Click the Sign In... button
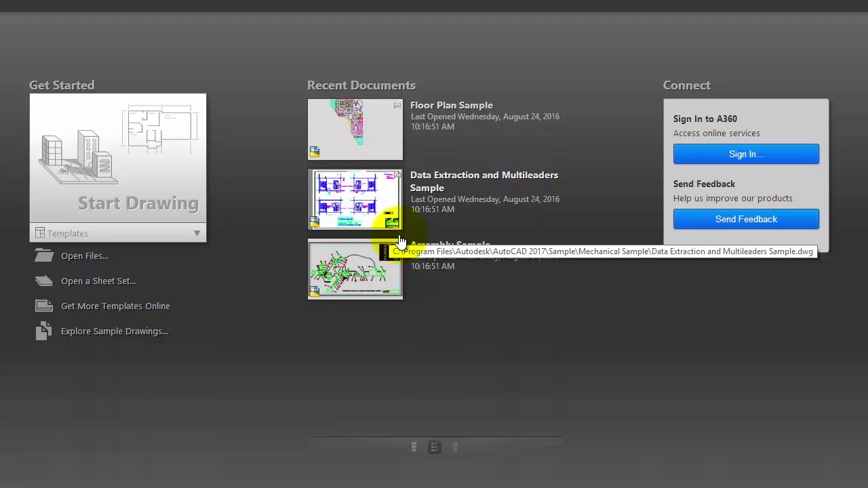The width and height of the screenshot is (868, 488). click(x=746, y=154)
